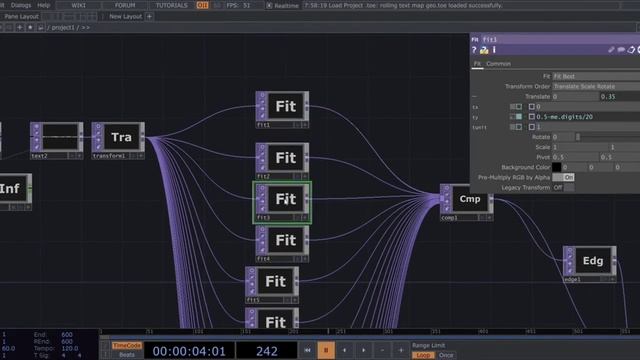Open the FORUM link

point(125,5)
